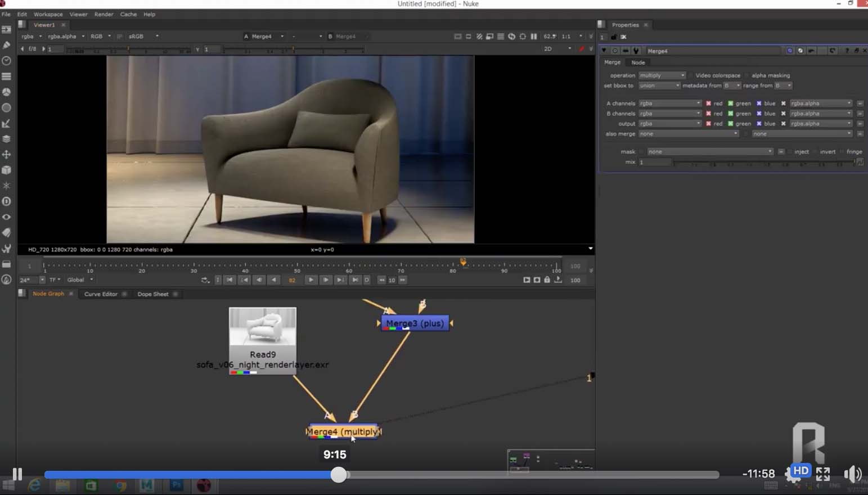The image size is (868, 495).
Task: Expand the set bbox to union dropdown
Action: [659, 85]
